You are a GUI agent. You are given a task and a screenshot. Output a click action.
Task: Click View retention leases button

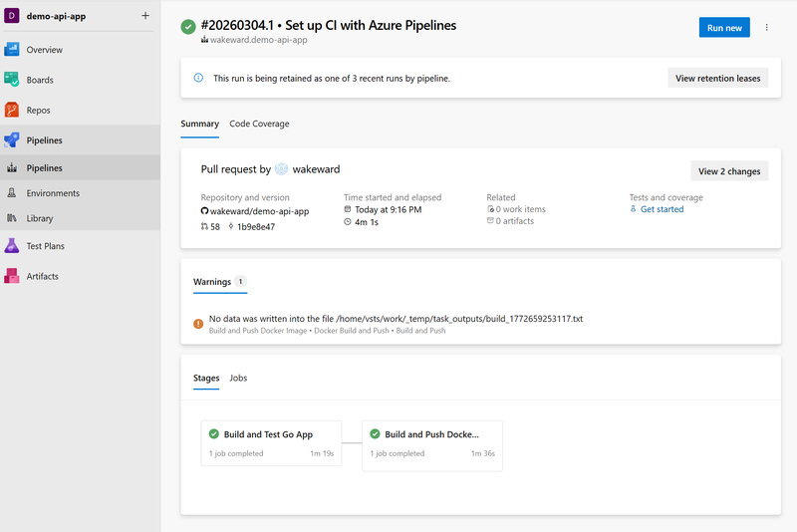click(717, 78)
